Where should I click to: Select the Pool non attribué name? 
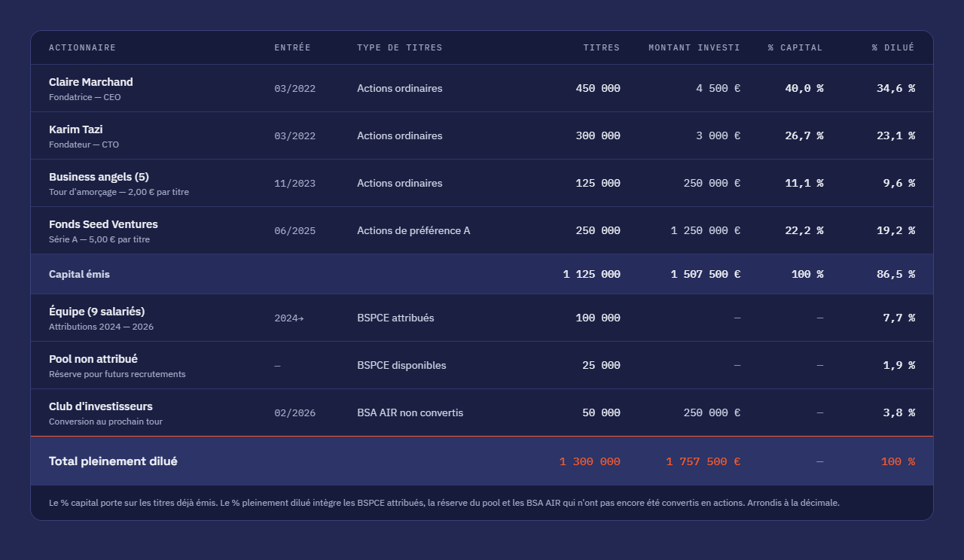click(x=93, y=359)
